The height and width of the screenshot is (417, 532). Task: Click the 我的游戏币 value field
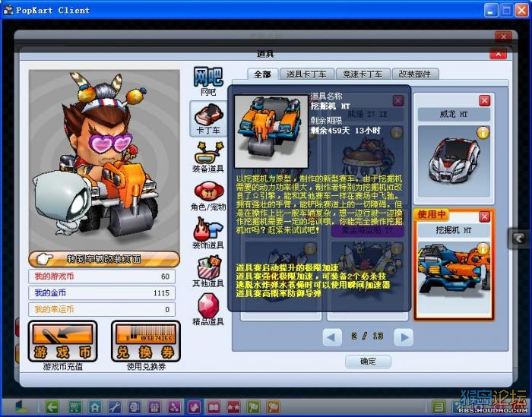click(102, 276)
